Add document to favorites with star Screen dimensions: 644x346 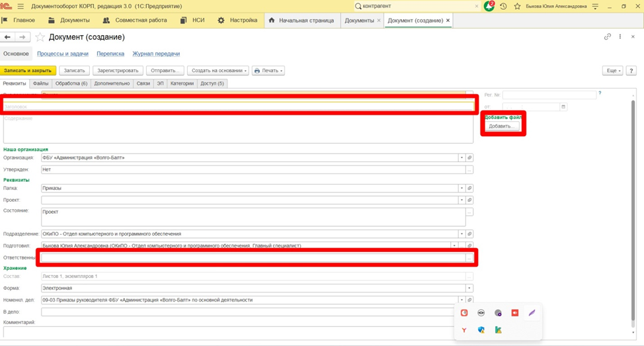pyautogui.click(x=40, y=37)
